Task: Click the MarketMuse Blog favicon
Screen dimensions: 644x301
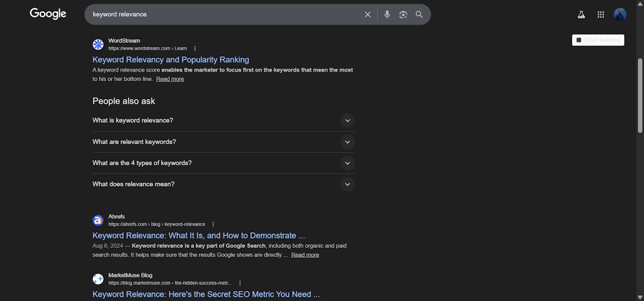Action: [98, 279]
